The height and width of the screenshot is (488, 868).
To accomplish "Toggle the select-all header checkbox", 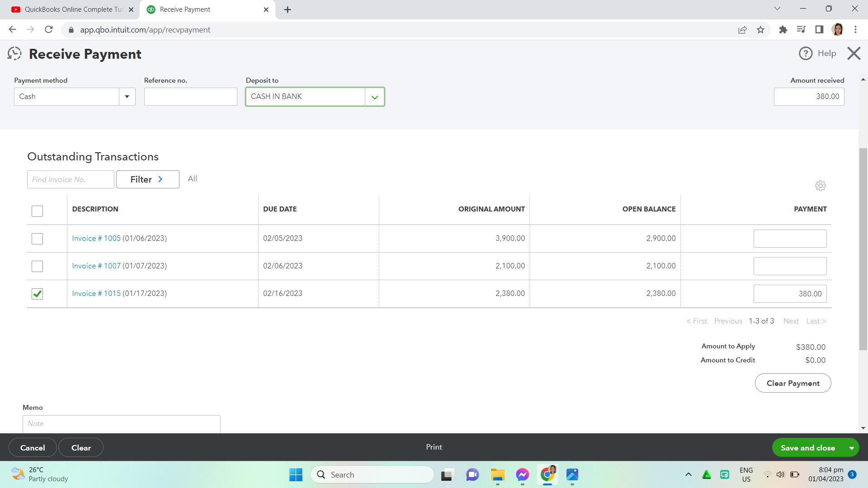I will [x=37, y=211].
